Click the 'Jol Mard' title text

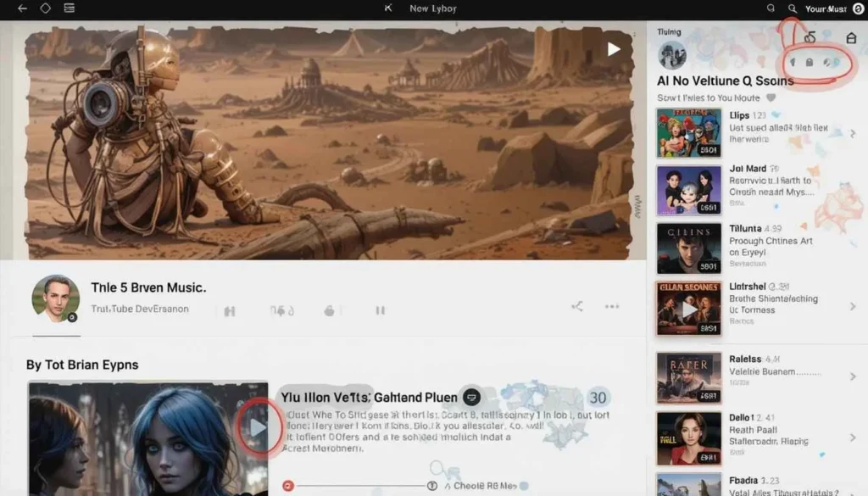tap(748, 168)
